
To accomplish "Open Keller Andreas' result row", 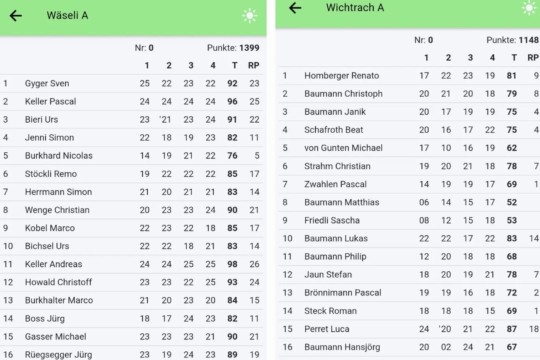I will (x=132, y=264).
